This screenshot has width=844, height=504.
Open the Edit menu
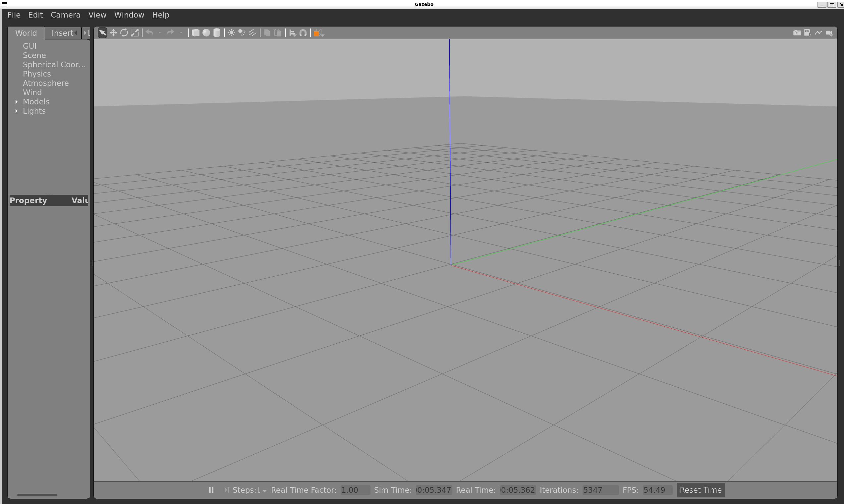35,15
